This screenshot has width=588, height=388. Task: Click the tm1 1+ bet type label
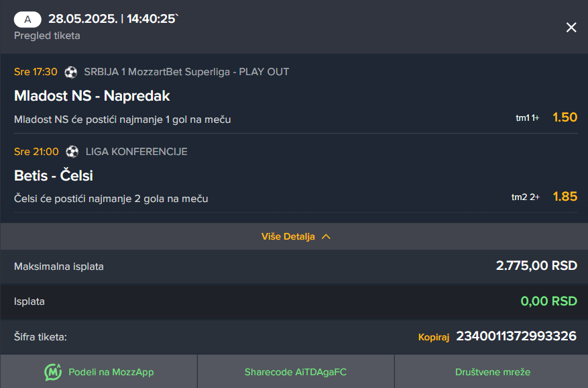(527, 118)
